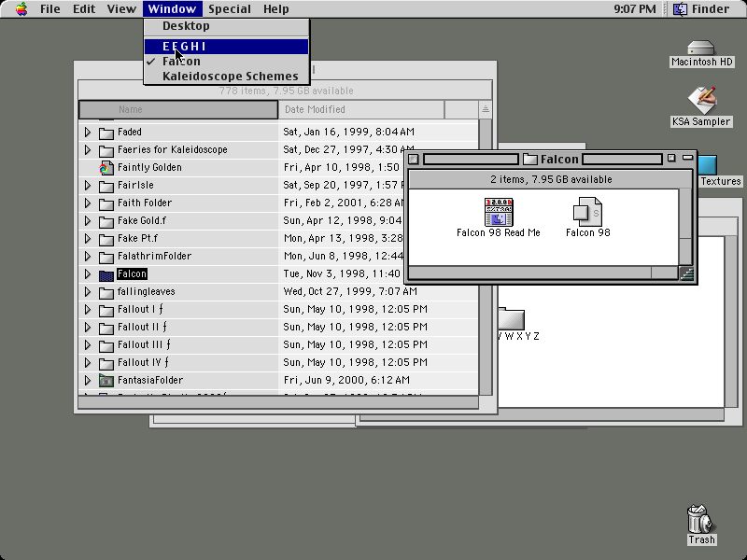The height and width of the screenshot is (560, 747).
Task: Click the Faintly Golden file icon
Action: click(106, 168)
